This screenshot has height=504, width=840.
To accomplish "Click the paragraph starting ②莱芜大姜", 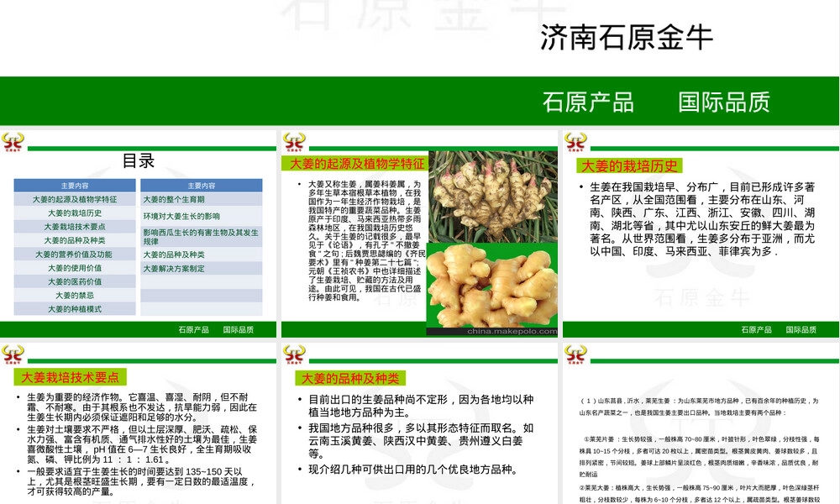I will coord(699,494).
